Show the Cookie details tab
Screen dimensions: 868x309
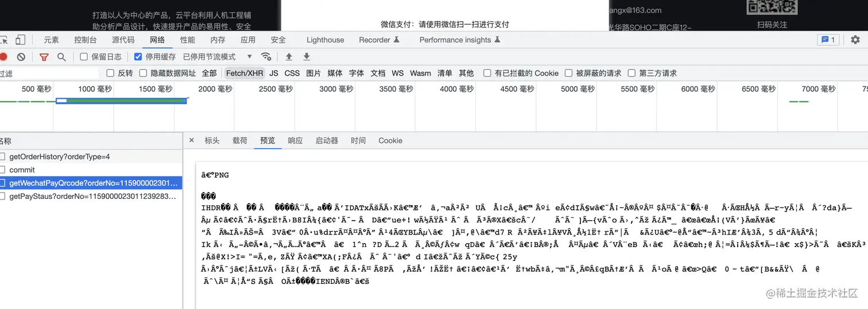[390, 140]
